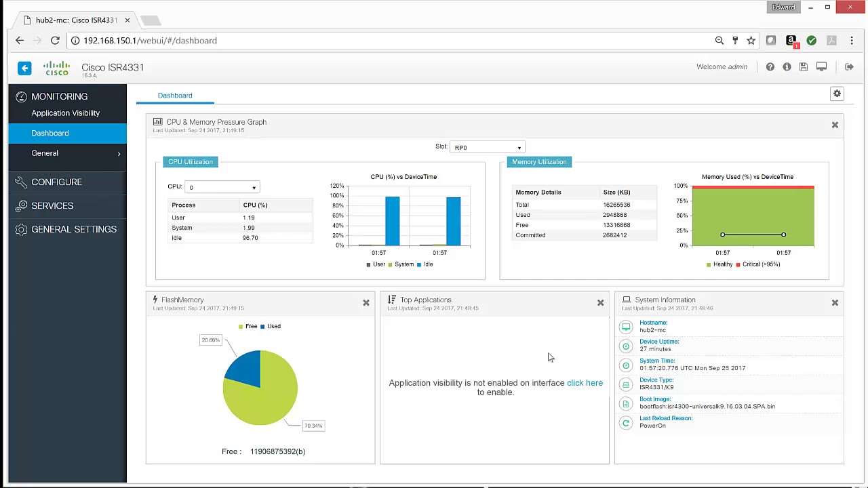Toggle Used series in FlashMemory legend
The image size is (868, 488).
(270, 327)
